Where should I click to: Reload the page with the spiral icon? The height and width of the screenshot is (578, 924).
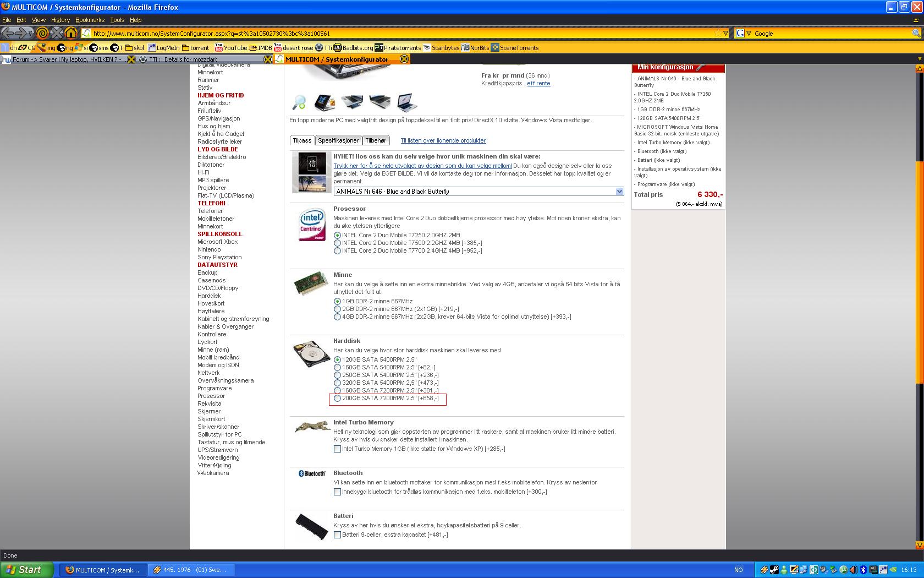(42, 33)
